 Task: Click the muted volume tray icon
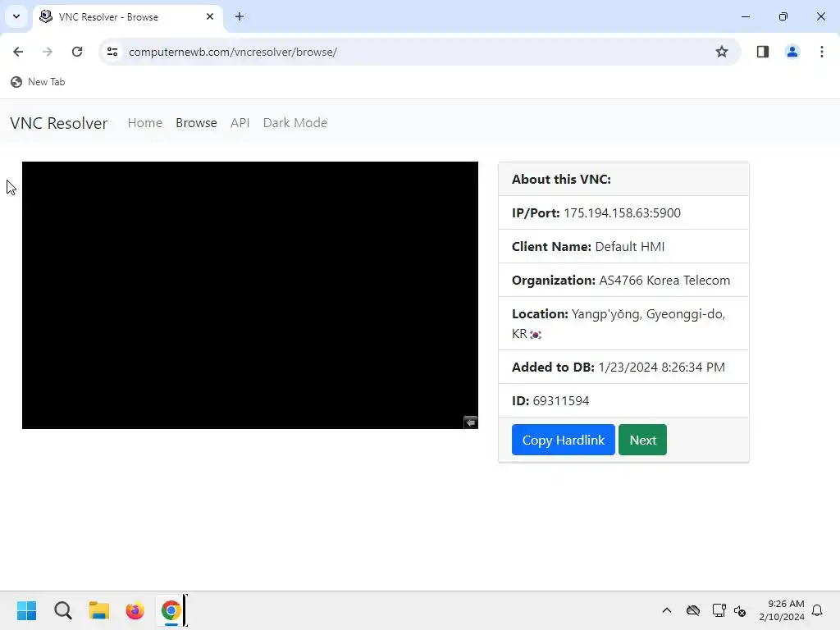(741, 610)
